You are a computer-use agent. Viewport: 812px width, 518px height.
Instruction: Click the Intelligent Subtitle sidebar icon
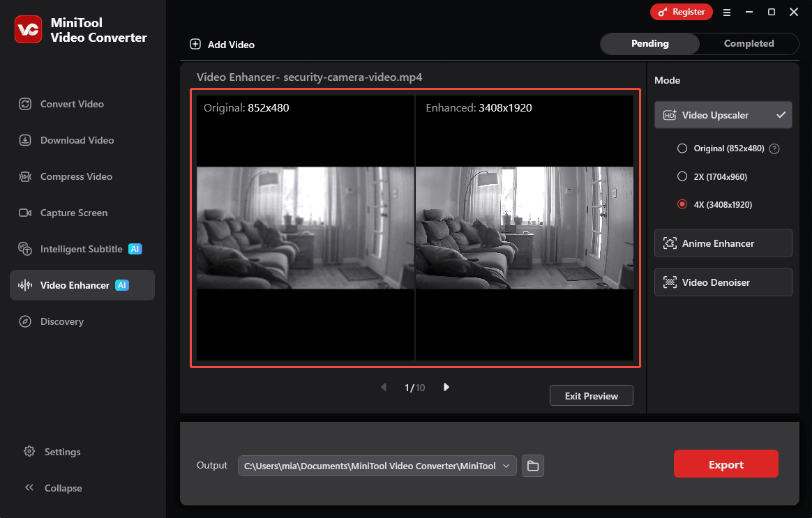(25, 249)
